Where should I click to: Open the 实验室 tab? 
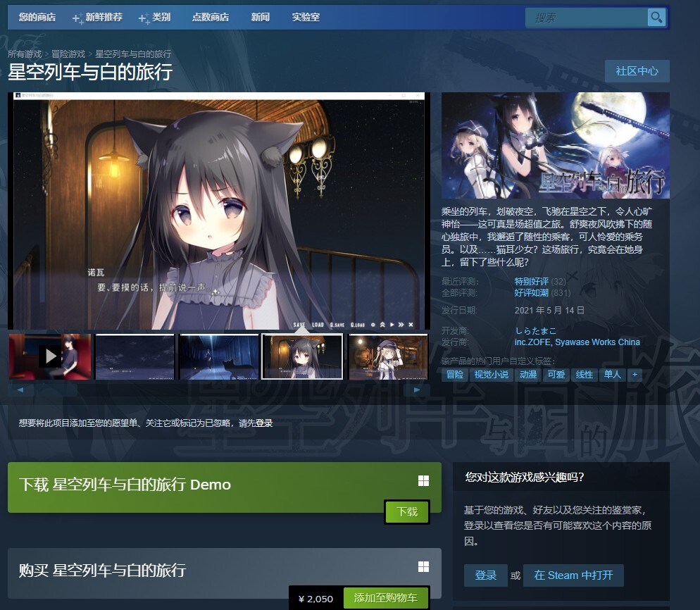point(306,18)
